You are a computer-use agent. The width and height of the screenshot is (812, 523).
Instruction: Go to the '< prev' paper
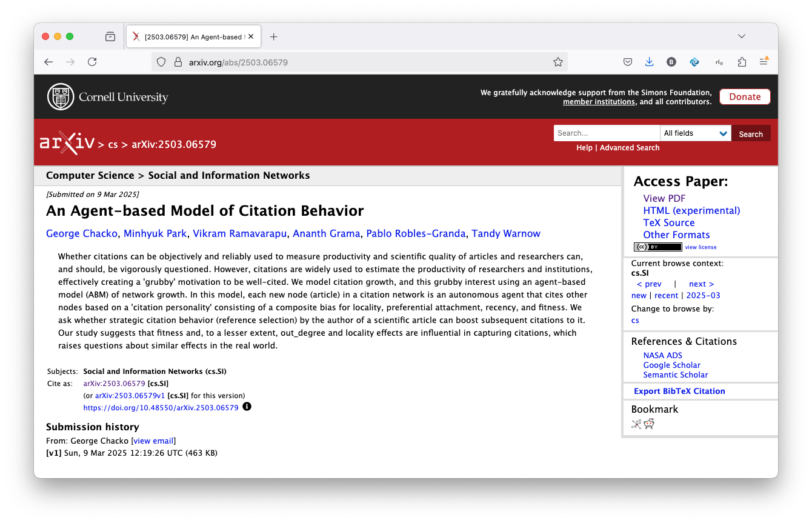(649, 284)
